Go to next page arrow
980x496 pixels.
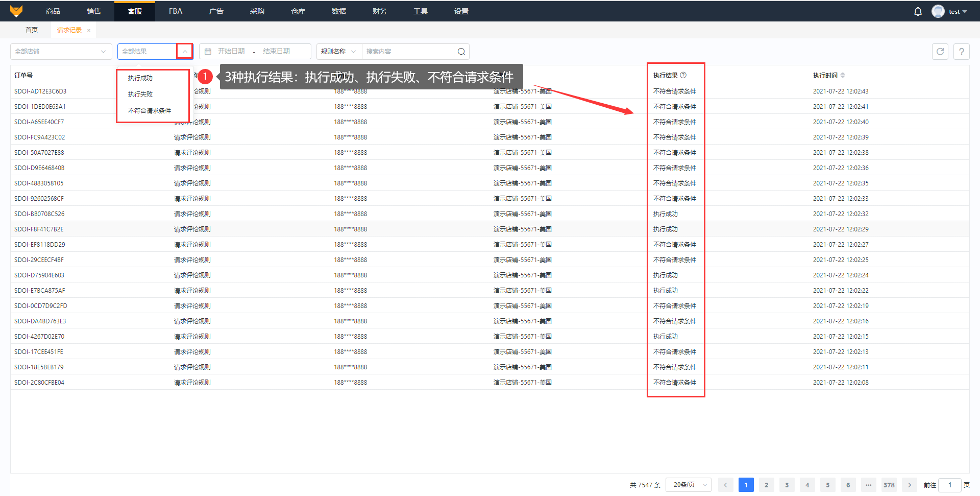(910, 485)
